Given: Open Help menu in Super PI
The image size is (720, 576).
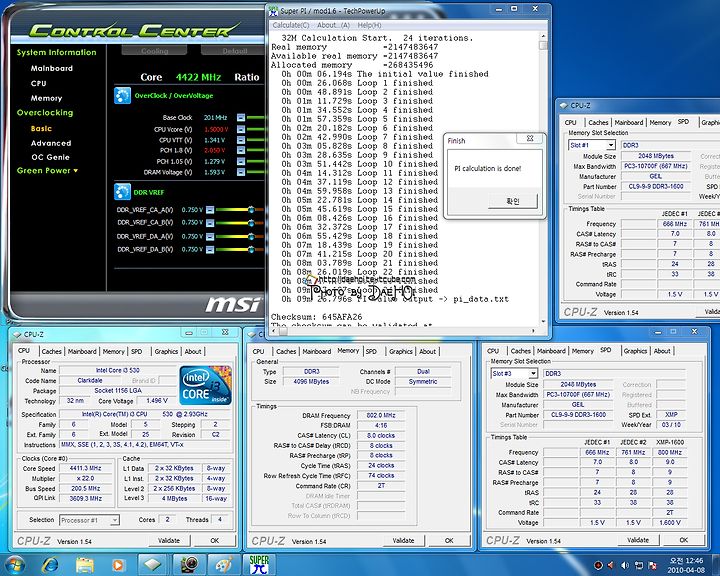Looking at the screenshot, I should pyautogui.click(x=369, y=25).
